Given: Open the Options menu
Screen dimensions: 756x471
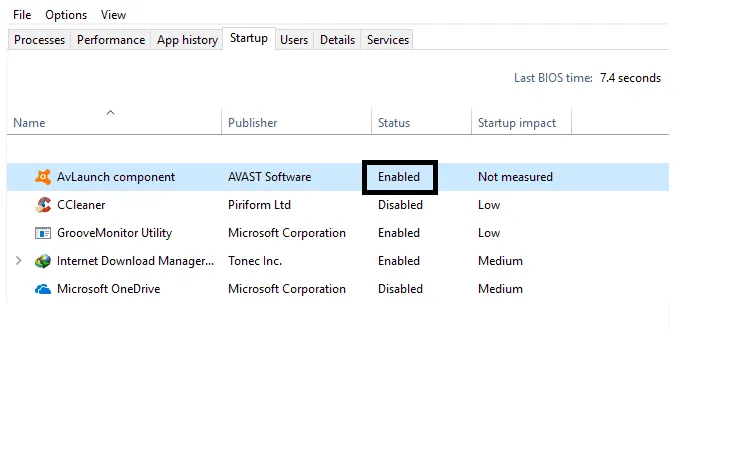Looking at the screenshot, I should tap(66, 15).
